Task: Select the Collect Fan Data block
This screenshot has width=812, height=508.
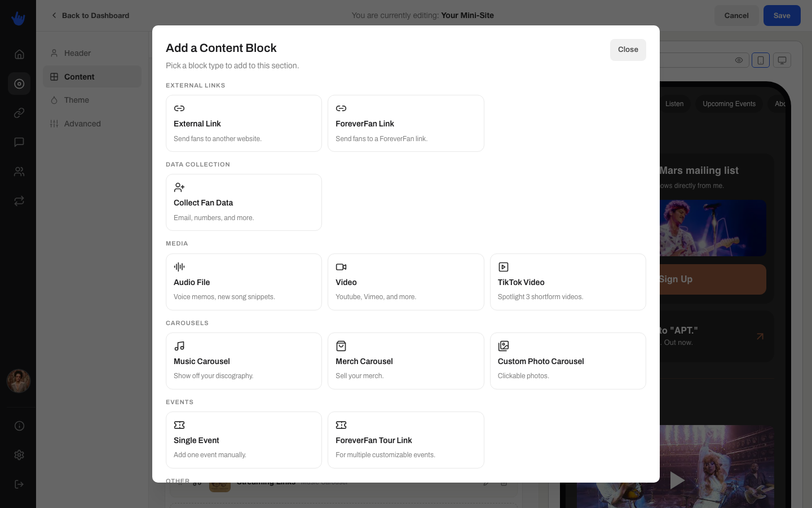Action: click(244, 202)
